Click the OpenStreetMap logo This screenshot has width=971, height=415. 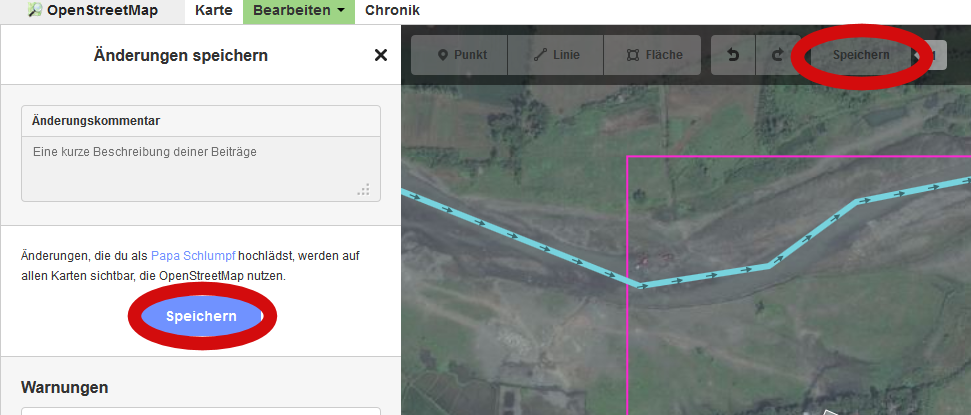[x=92, y=11]
